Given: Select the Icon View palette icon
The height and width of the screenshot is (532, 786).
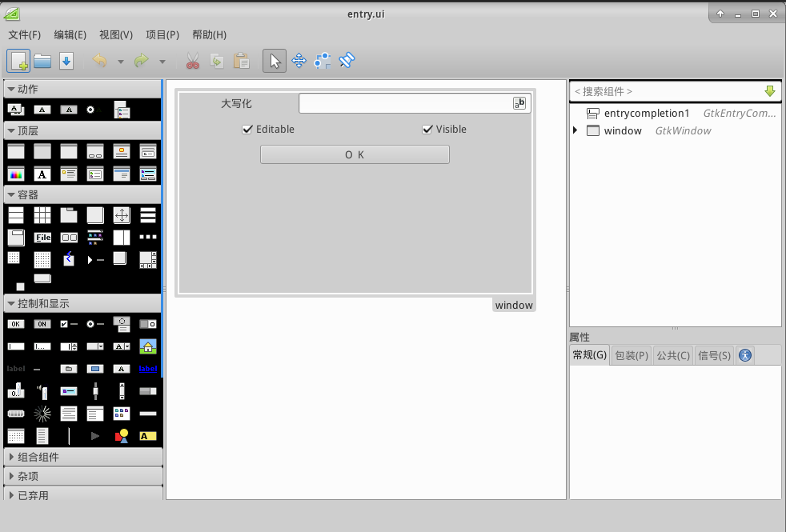Looking at the screenshot, I should click(x=122, y=414).
